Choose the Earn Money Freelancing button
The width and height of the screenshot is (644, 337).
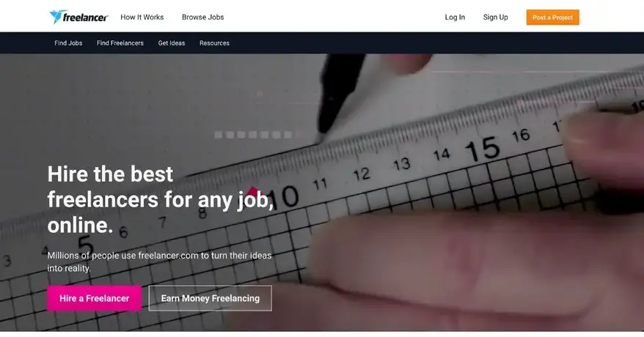click(211, 298)
